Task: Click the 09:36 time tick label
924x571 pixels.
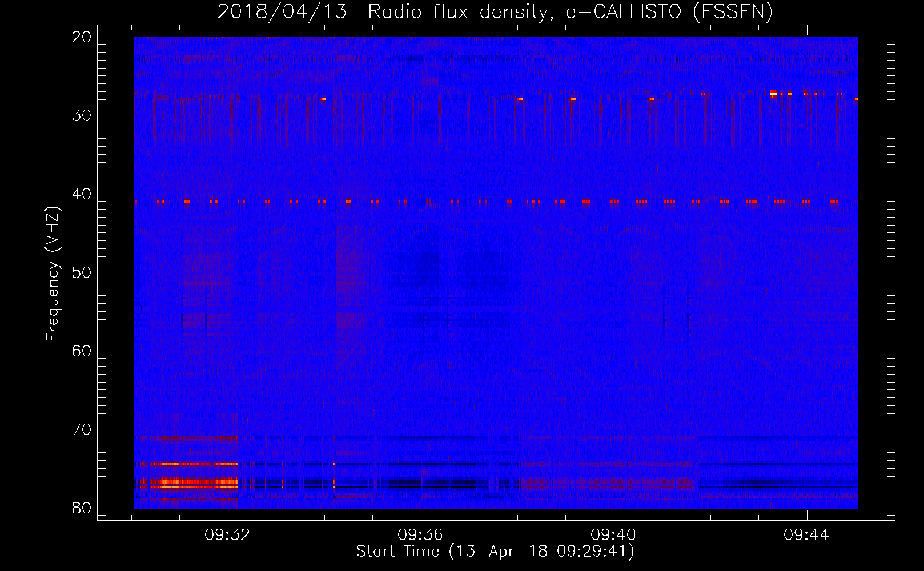Action: (420, 535)
